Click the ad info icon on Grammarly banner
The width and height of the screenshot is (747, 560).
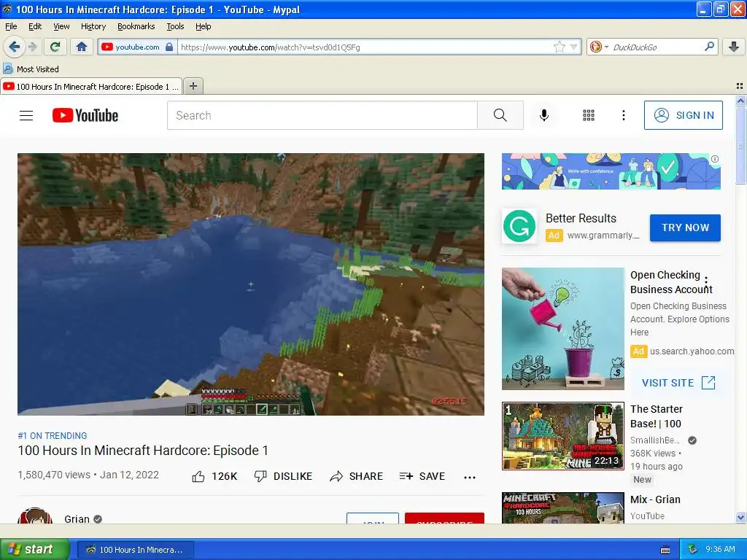tap(715, 159)
